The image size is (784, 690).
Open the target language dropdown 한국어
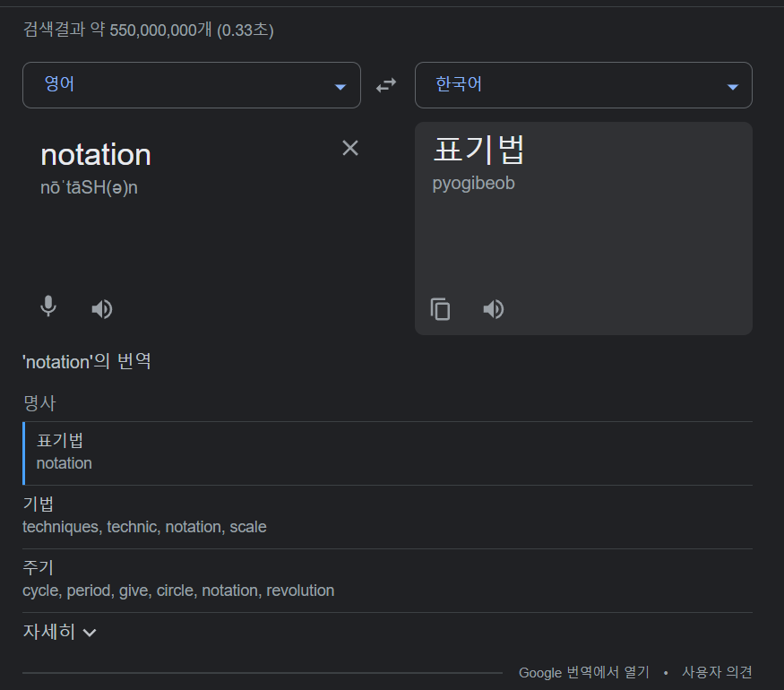583,85
